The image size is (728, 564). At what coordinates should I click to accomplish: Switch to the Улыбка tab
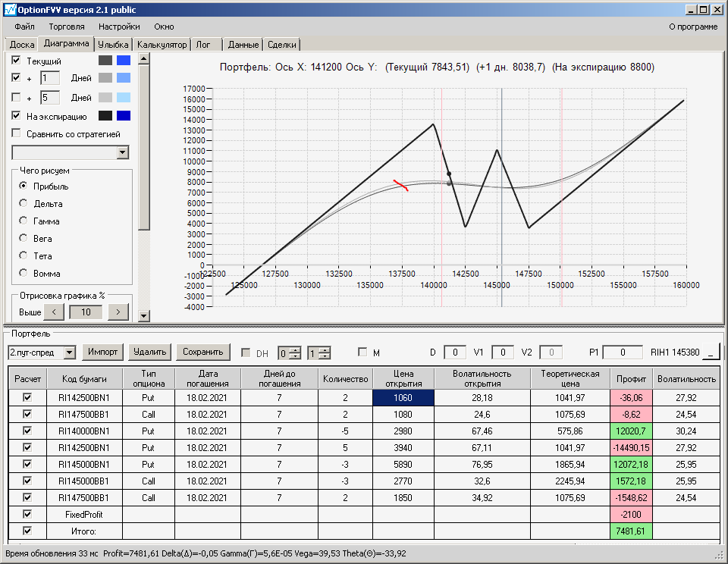(113, 45)
